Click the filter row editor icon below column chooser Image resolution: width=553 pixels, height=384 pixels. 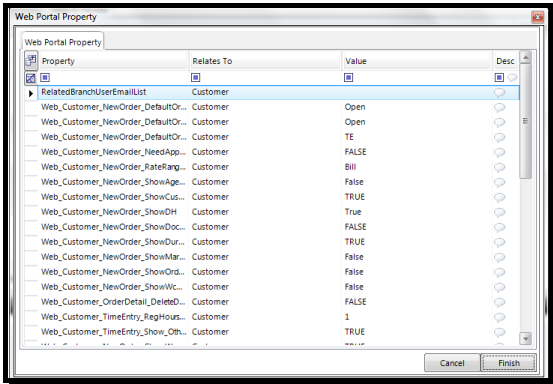point(31,78)
